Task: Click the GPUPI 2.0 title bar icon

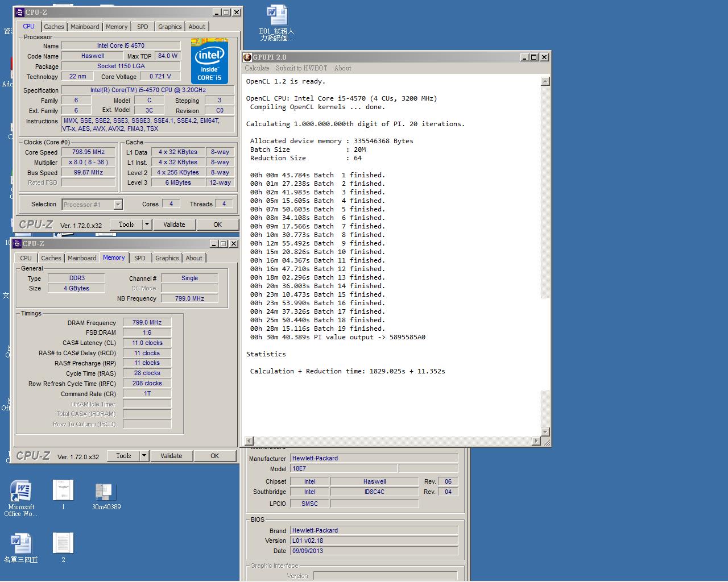Action: [247, 57]
